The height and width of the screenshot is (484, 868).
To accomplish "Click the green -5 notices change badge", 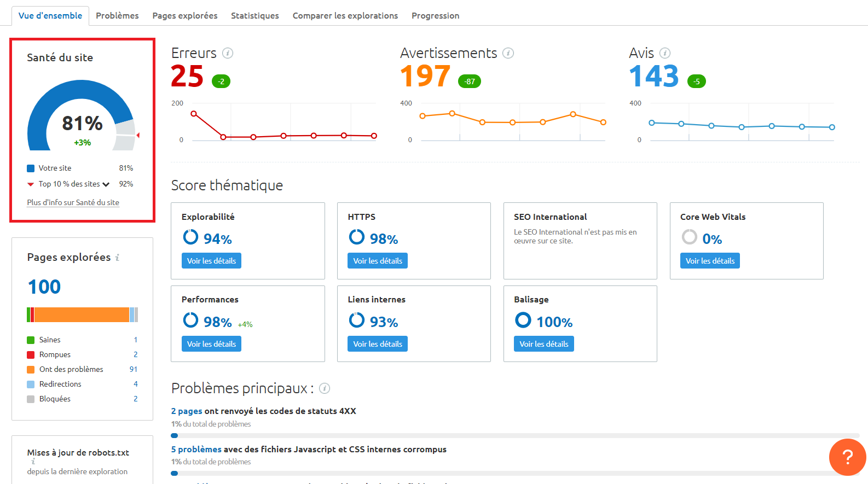I will tap(697, 81).
